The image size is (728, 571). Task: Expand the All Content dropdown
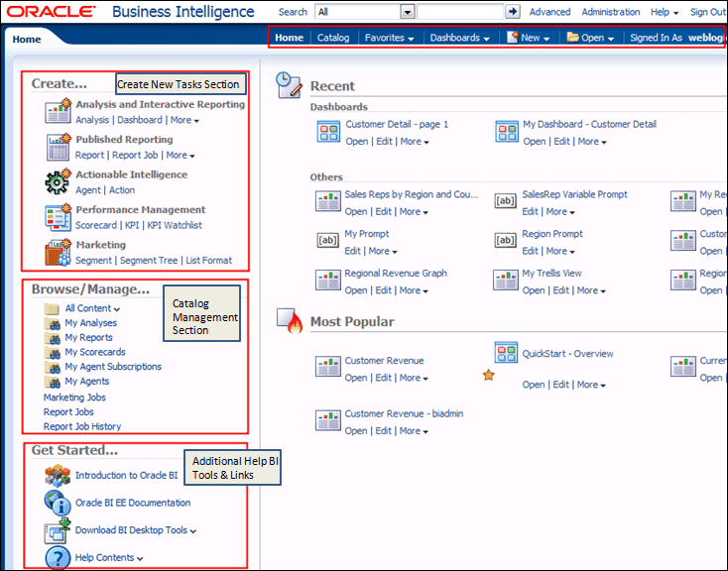[92, 308]
